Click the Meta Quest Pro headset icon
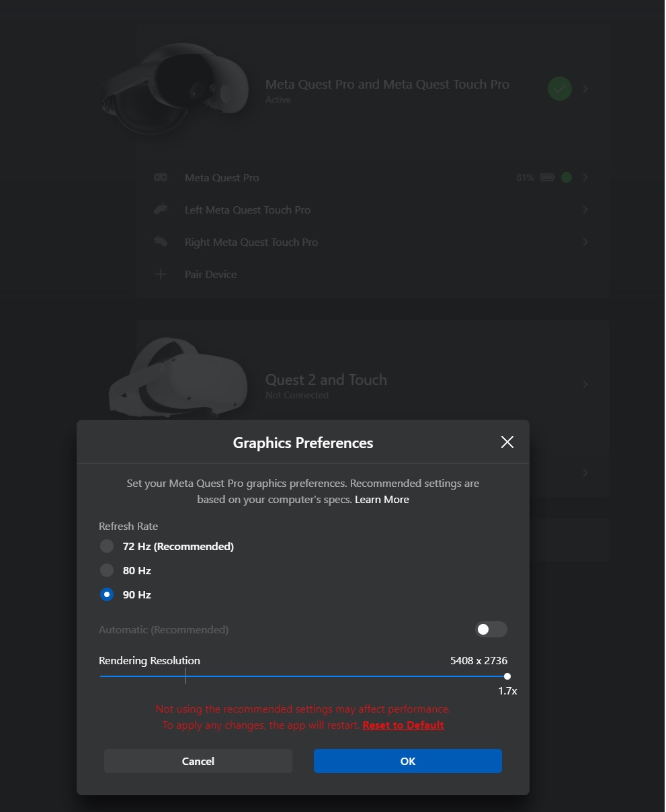Viewport: 666px width, 812px height. point(161,177)
